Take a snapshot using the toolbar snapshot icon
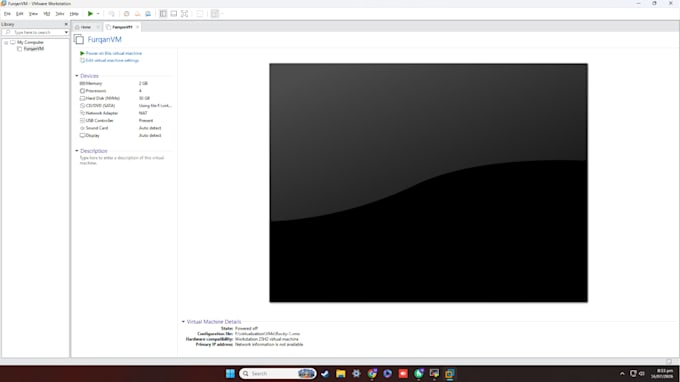The image size is (680, 382). (x=127, y=14)
